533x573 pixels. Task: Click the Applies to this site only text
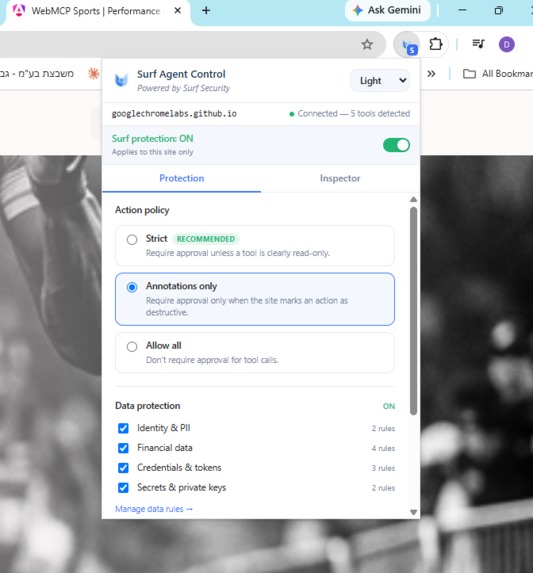pos(153,152)
